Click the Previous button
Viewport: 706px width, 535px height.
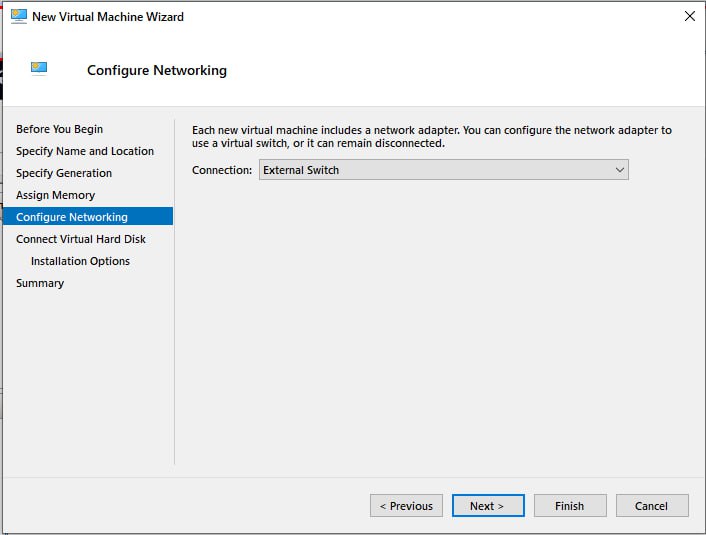coord(406,506)
